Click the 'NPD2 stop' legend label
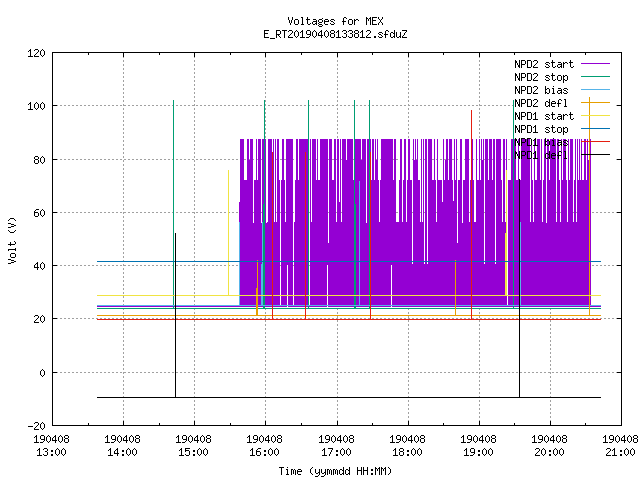 pos(541,77)
